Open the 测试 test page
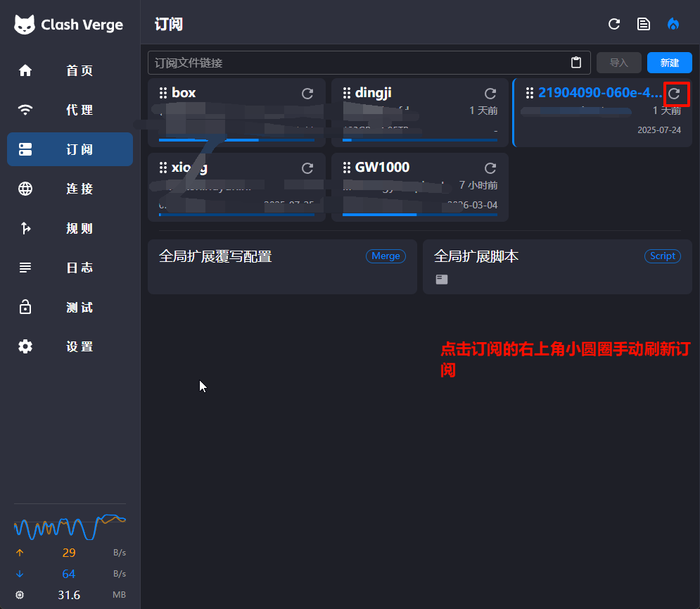This screenshot has height=609, width=700. tap(70, 308)
